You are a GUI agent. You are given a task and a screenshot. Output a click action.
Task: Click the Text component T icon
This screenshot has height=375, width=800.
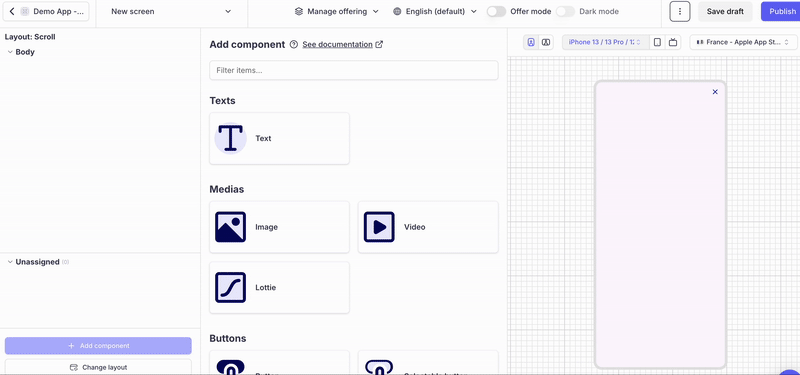(x=231, y=138)
